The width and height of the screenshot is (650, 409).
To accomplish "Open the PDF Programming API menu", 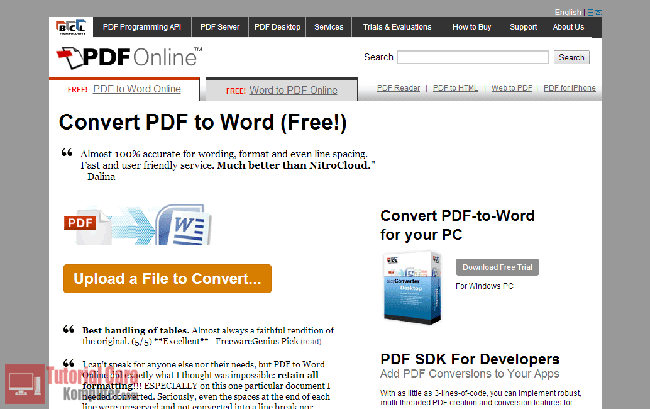I will pos(142,27).
